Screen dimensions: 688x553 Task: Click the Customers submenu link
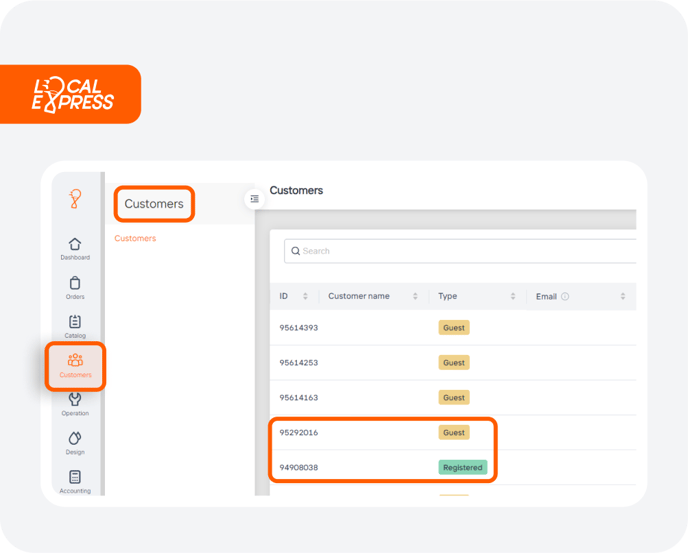135,238
